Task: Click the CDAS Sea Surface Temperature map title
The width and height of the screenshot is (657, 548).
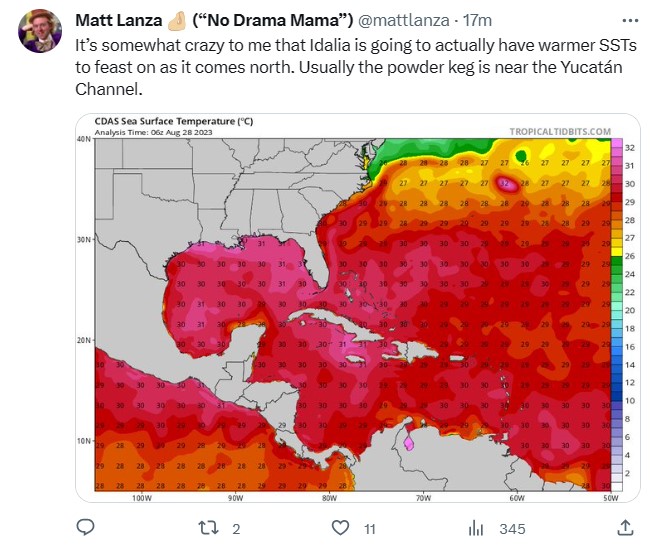Action: 173,120
